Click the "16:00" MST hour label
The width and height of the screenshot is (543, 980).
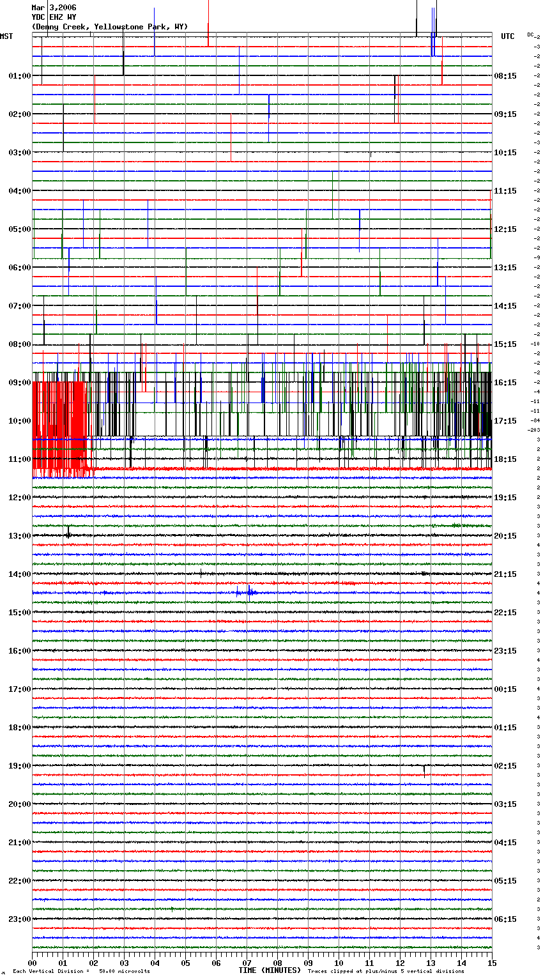(20, 651)
